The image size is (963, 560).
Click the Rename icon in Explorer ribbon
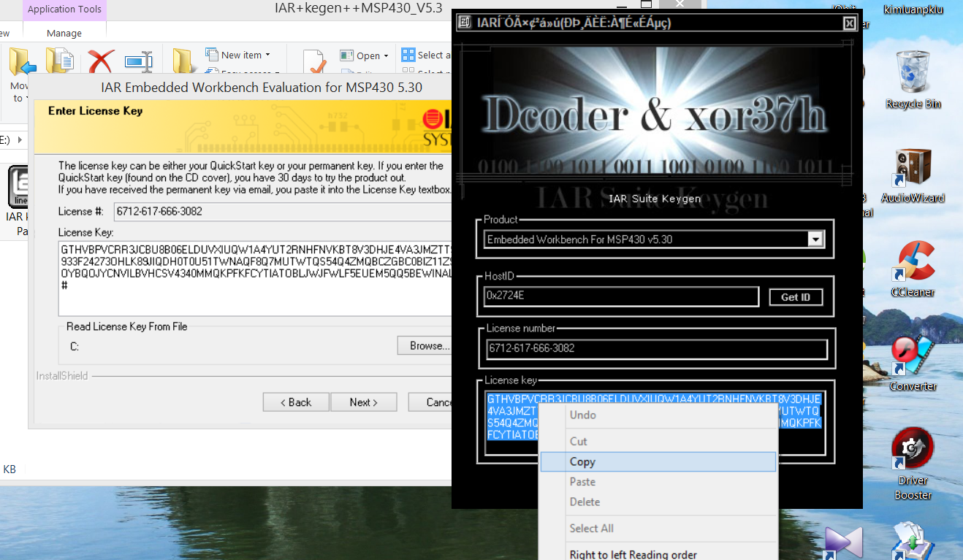138,63
